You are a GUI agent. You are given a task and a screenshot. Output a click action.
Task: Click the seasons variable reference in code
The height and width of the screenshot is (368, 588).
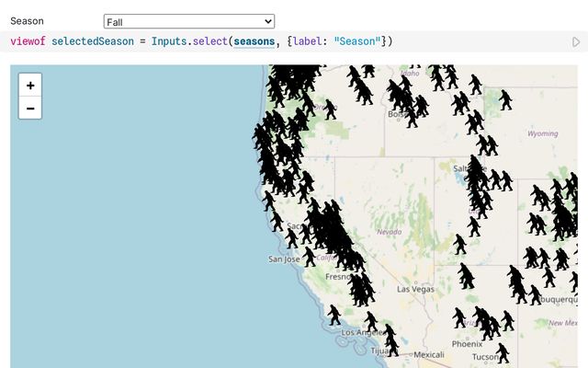tap(254, 41)
